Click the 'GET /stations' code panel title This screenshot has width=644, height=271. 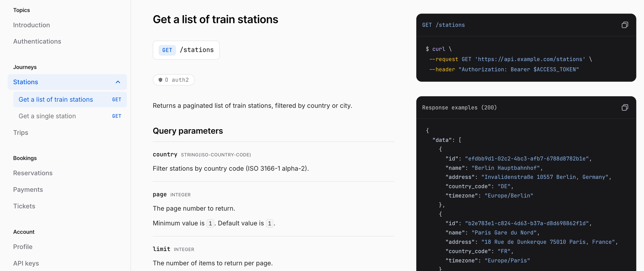pos(443,25)
